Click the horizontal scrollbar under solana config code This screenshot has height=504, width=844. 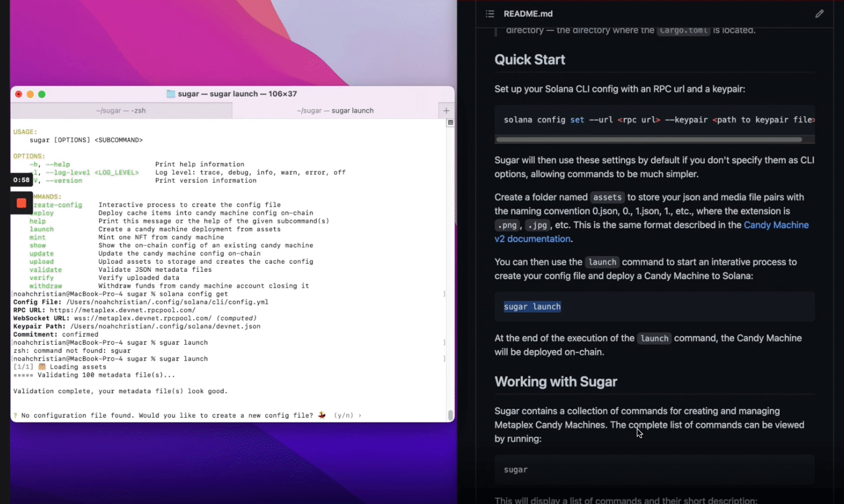(x=648, y=139)
